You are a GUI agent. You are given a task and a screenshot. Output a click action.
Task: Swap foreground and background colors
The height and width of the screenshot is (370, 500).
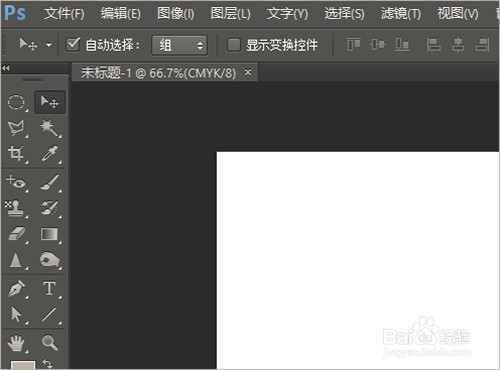point(47,363)
